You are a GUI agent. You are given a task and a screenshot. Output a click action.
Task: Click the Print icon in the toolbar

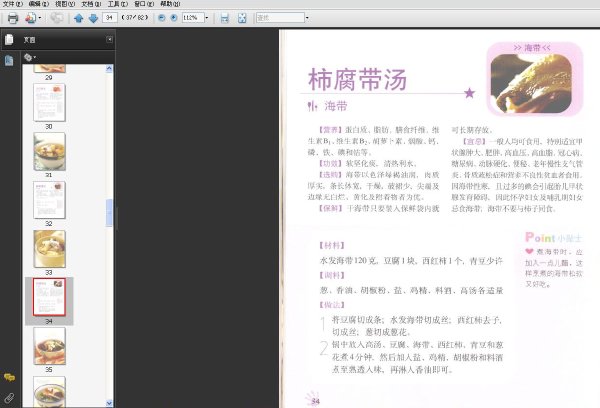[13, 18]
